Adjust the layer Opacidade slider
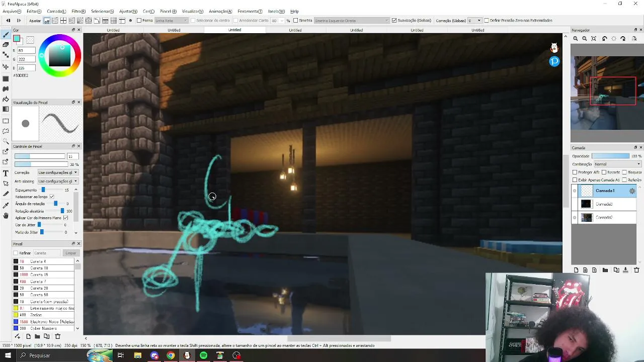The image size is (644, 362). [x=610, y=156]
